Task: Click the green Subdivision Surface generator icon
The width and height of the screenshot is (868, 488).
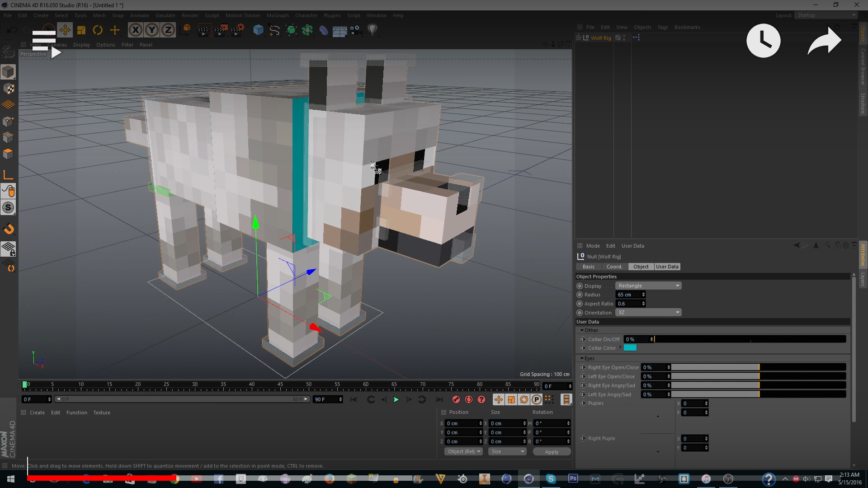Action: [x=291, y=30]
